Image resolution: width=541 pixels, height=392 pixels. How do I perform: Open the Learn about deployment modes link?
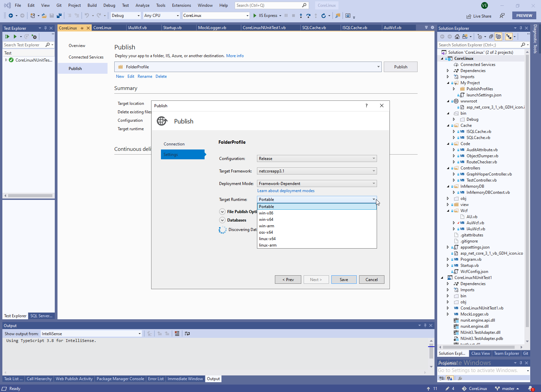point(286,191)
